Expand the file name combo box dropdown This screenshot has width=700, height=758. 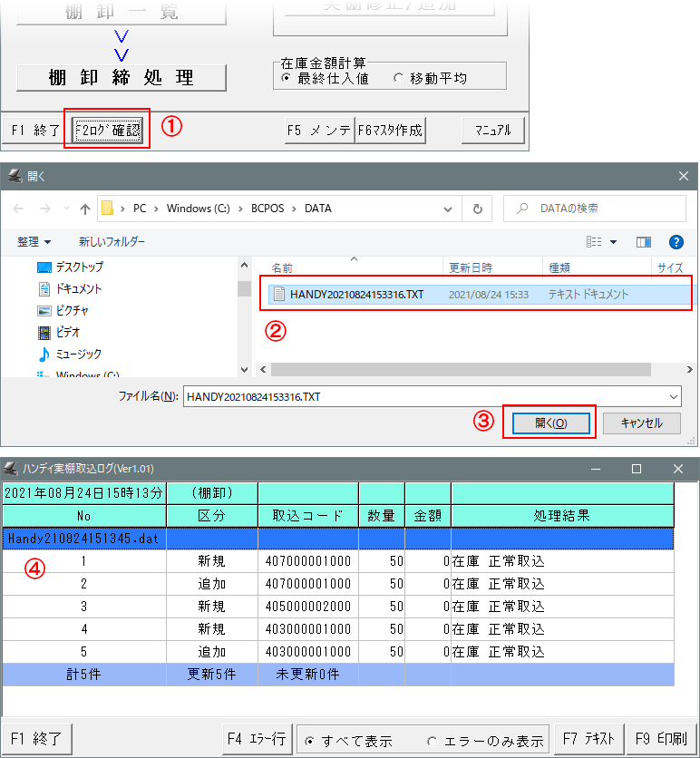tap(672, 397)
